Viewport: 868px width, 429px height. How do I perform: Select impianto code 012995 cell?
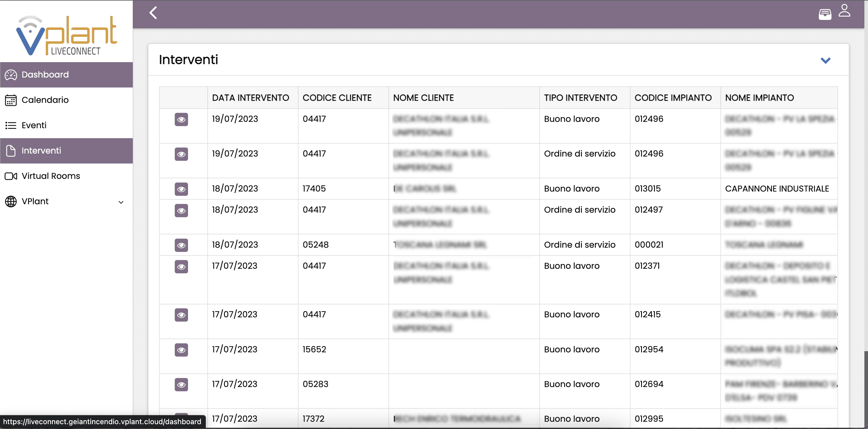tap(675, 418)
